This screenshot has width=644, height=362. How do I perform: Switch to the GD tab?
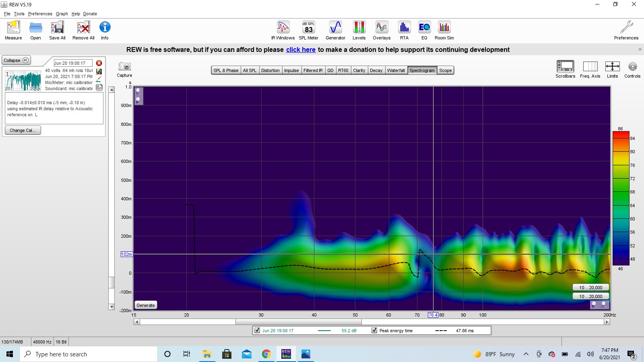[330, 70]
